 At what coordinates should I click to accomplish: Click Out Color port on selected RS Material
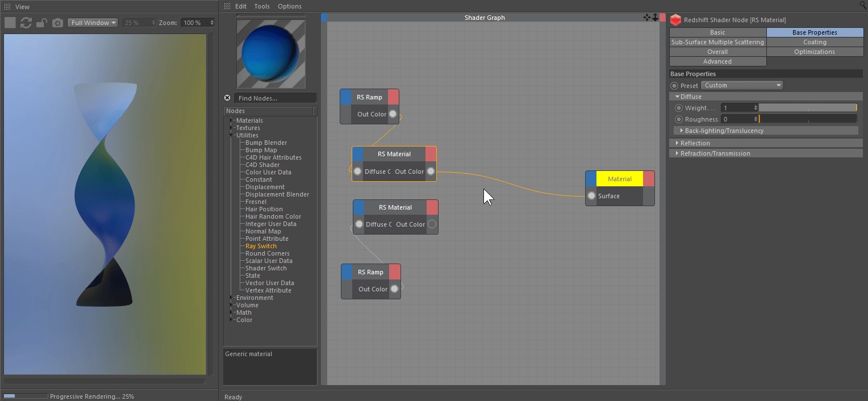[431, 171]
